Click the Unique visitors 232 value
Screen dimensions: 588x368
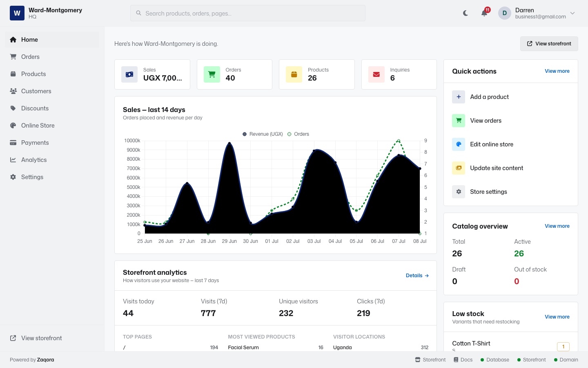286,313
